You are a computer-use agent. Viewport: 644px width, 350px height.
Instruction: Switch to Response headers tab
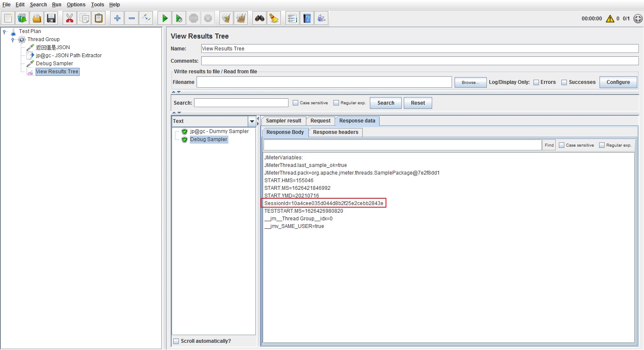tap(336, 132)
